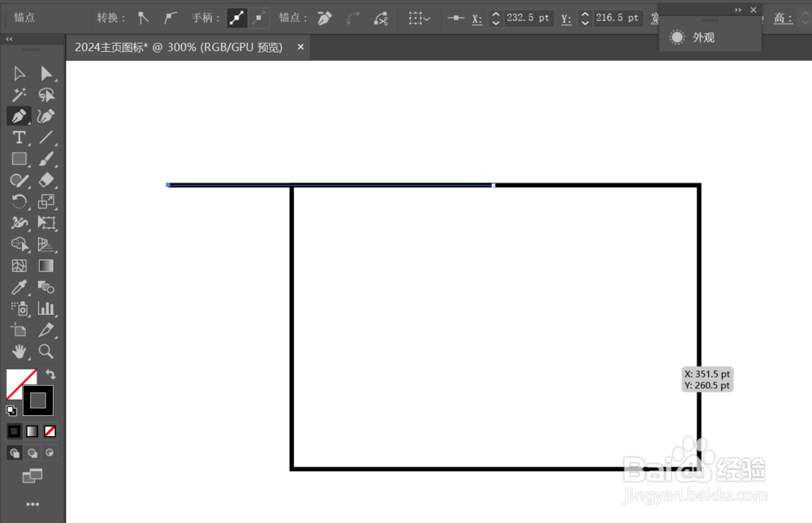This screenshot has height=523, width=812.
Task: Edit the X value 232.5 pt
Action: tap(529, 18)
